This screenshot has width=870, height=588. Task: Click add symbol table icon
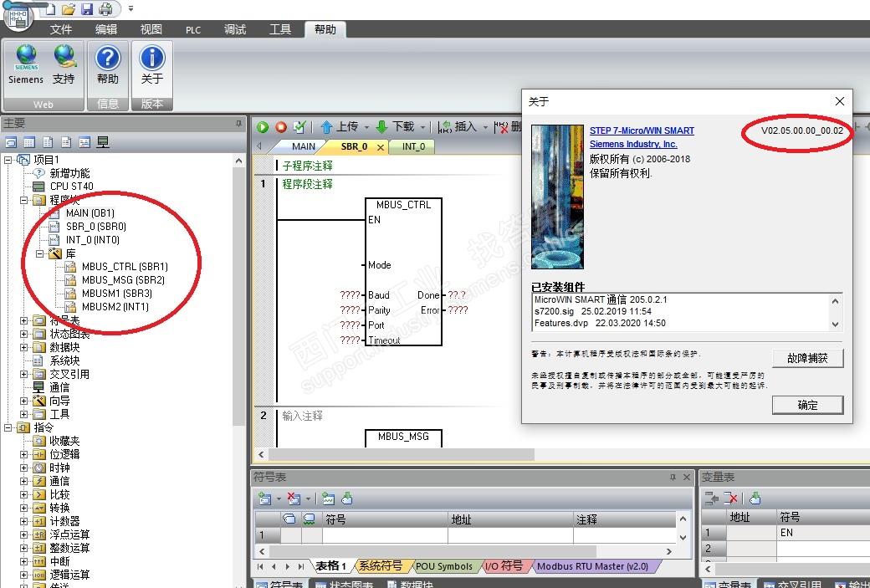pyautogui.click(x=265, y=499)
